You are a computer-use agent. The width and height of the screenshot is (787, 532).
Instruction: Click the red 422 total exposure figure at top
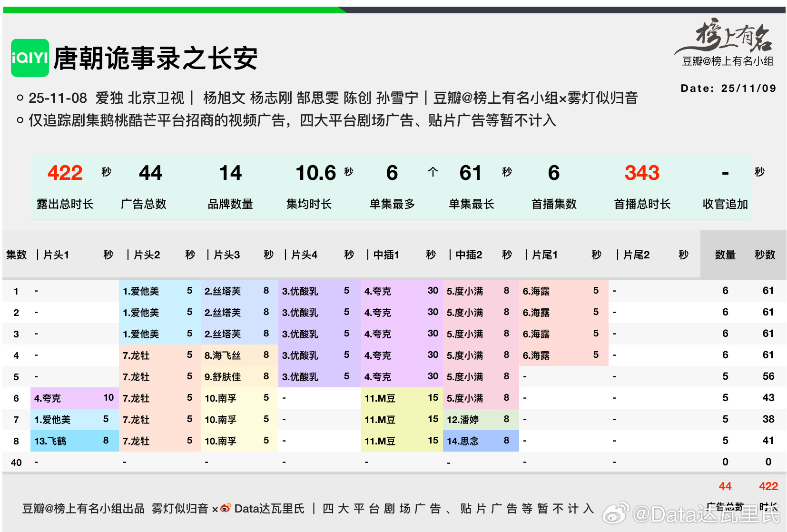click(65, 173)
